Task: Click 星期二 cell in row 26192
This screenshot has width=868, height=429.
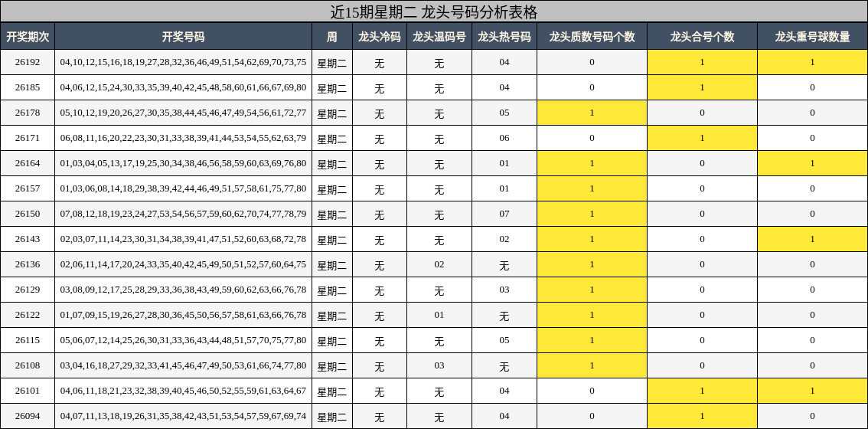Action: coord(331,63)
